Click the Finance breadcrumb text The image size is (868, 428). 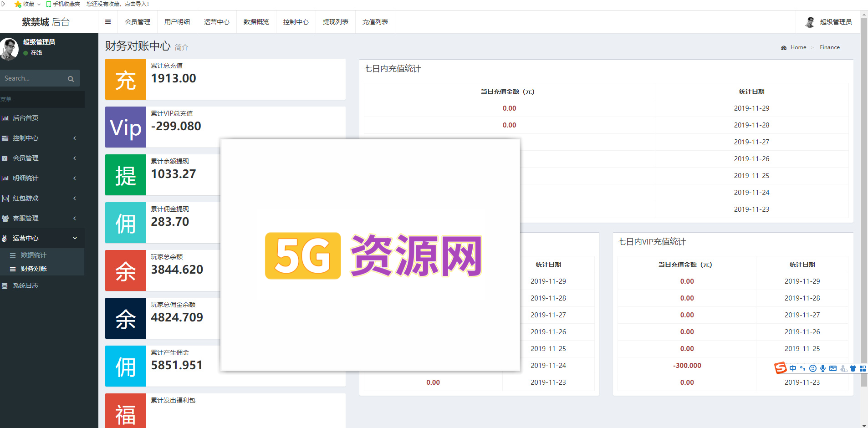tap(830, 47)
